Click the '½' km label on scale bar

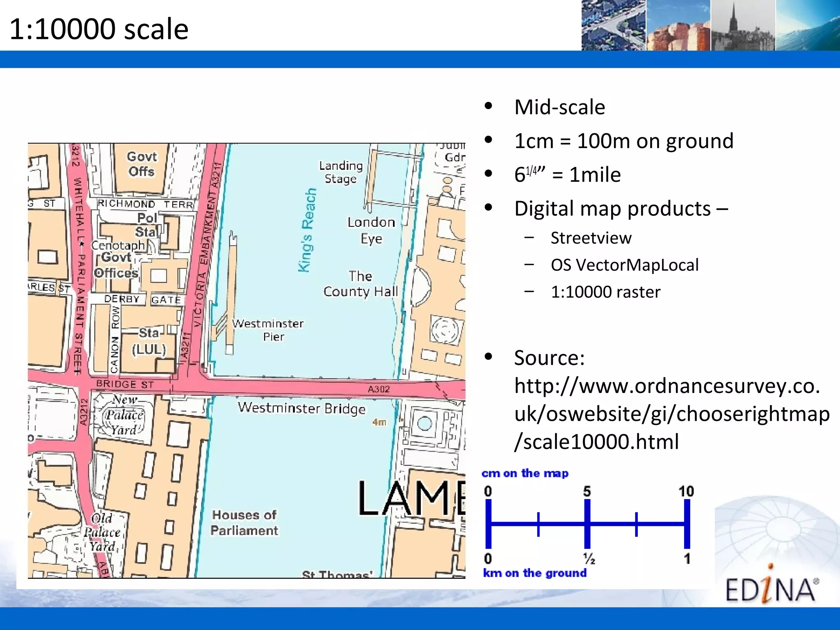[589, 559]
